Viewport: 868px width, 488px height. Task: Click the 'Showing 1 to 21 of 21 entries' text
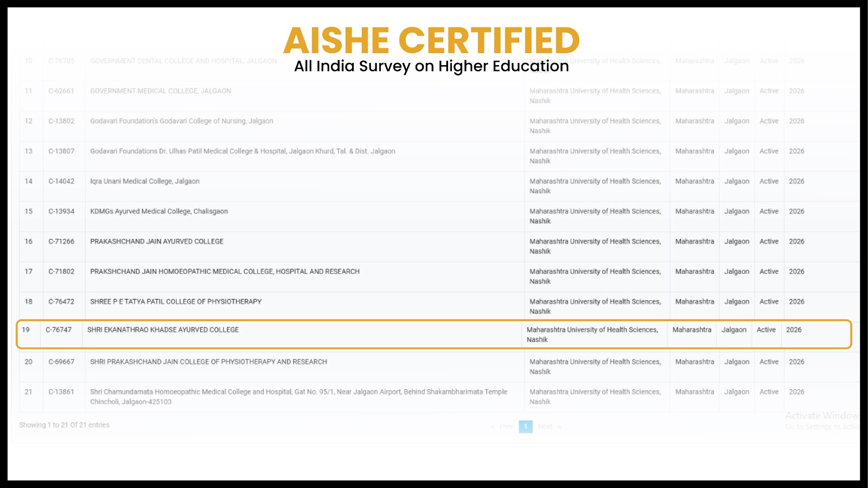[64, 425]
